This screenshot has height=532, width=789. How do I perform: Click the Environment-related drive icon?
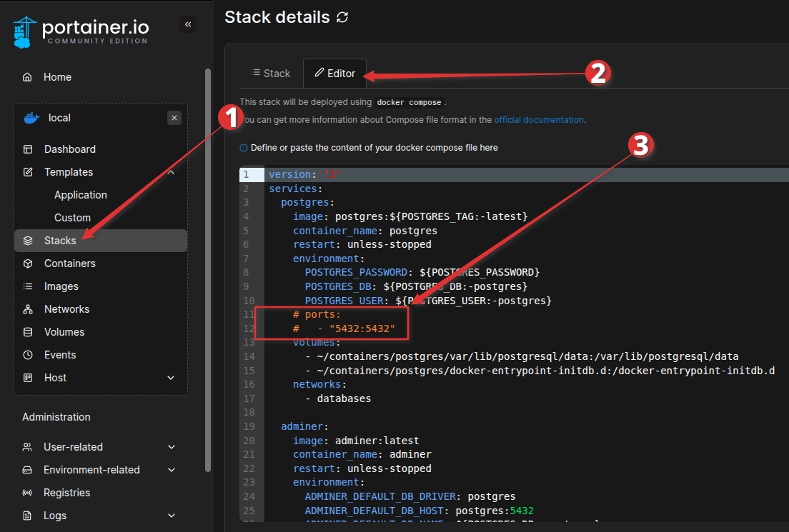click(28, 470)
